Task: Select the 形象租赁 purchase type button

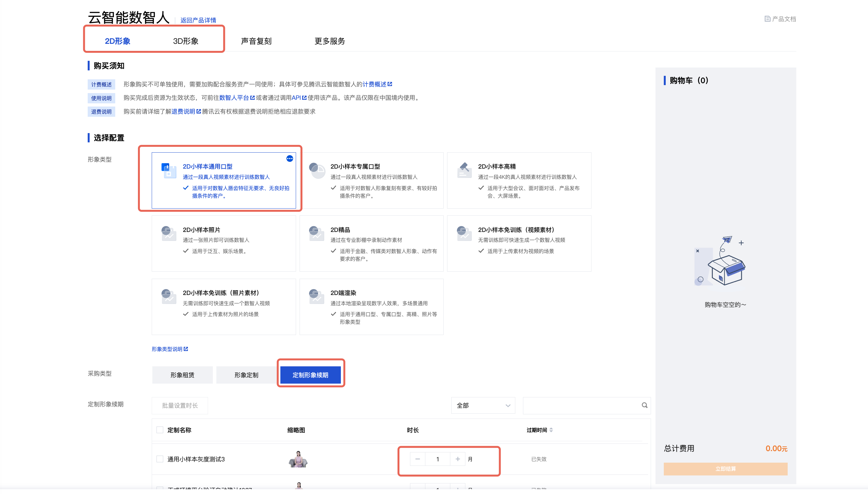Action: pyautogui.click(x=182, y=375)
